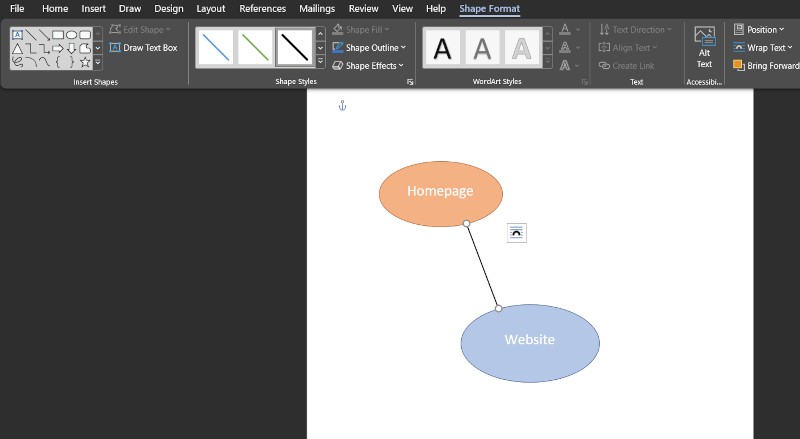Viewport: 800px width, 439px height.
Task: Pick the oval shape from Insert Shapes
Action: 71,34
